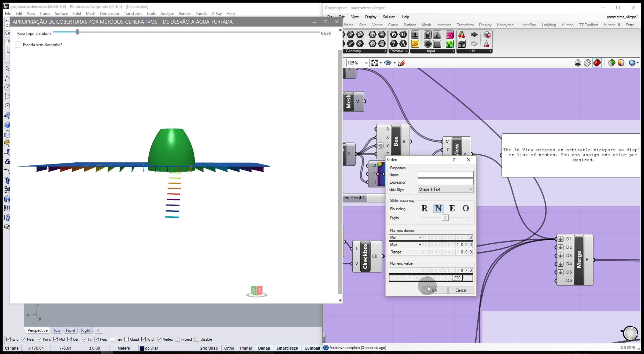This screenshot has height=354, width=644.
Task: Click the pink flask icon in Util panel
Action: tap(486, 44)
